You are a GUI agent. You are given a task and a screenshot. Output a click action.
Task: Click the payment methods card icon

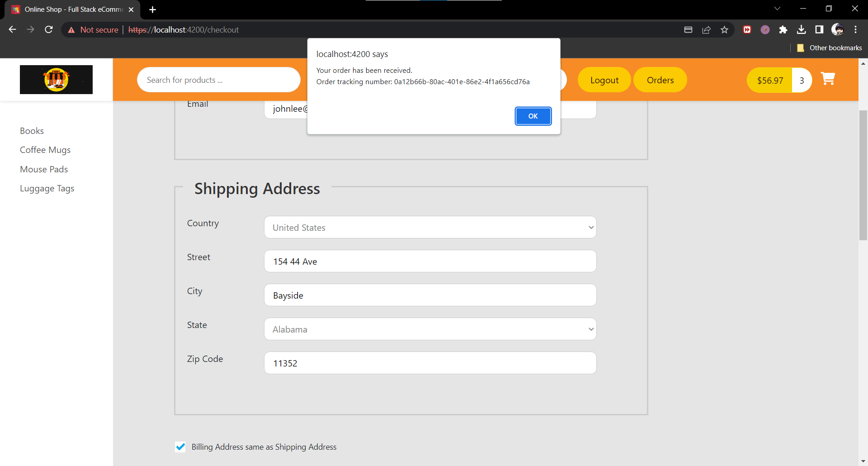coord(689,29)
